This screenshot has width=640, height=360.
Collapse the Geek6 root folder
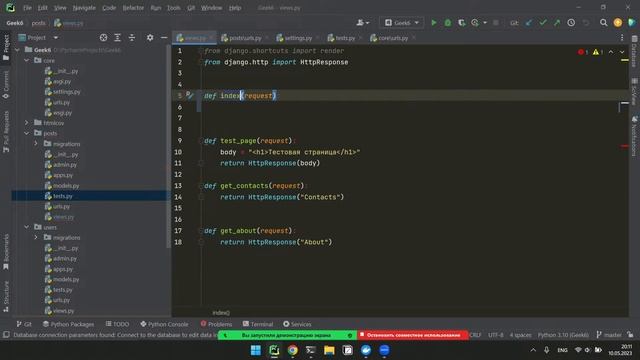(x=18, y=50)
